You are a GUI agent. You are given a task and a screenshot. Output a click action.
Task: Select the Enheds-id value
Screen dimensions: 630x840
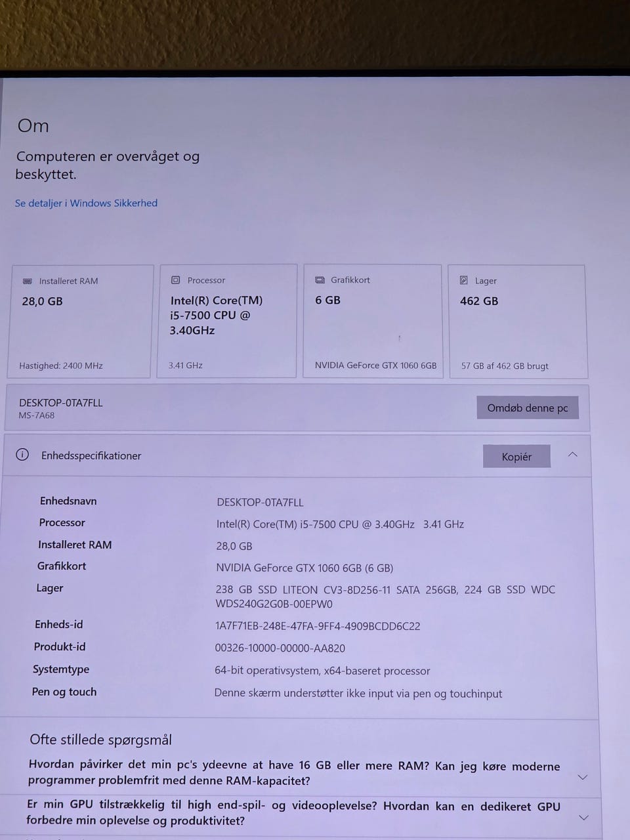318,626
